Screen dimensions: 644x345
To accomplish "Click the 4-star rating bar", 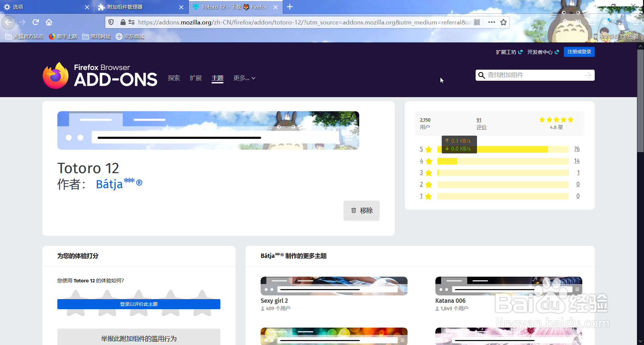I will [x=503, y=161].
